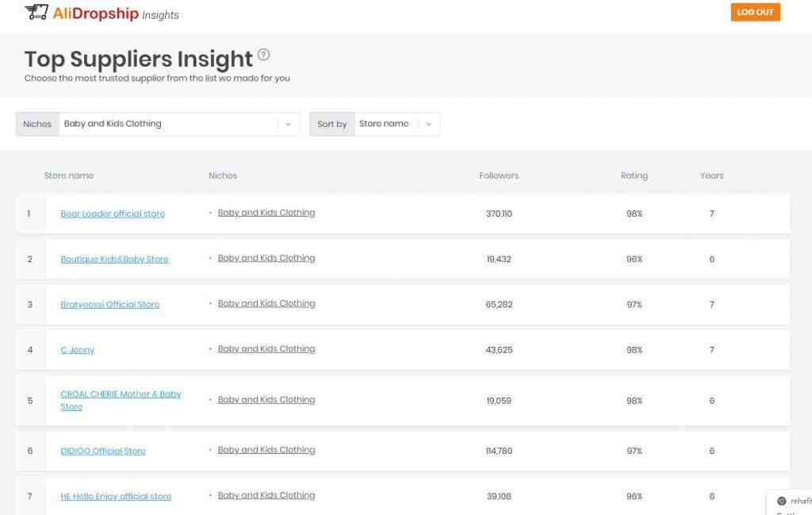Open DIDIOO Official Store link

[103, 452]
